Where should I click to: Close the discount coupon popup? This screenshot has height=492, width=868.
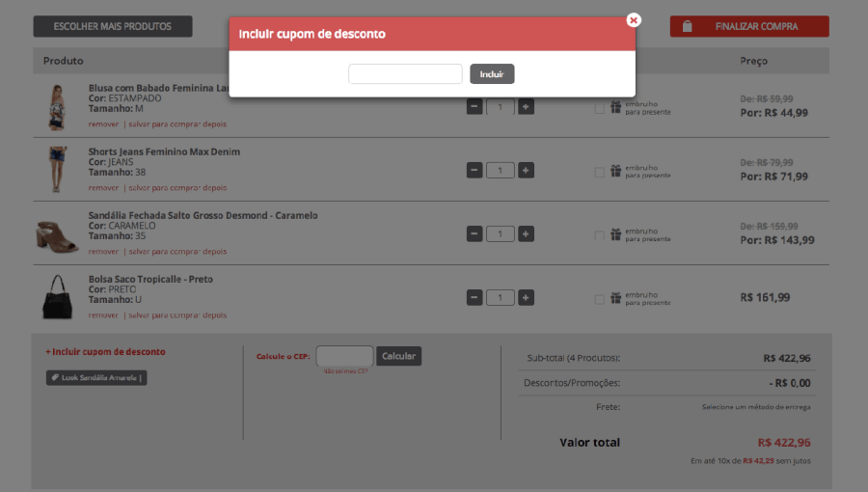pyautogui.click(x=634, y=20)
